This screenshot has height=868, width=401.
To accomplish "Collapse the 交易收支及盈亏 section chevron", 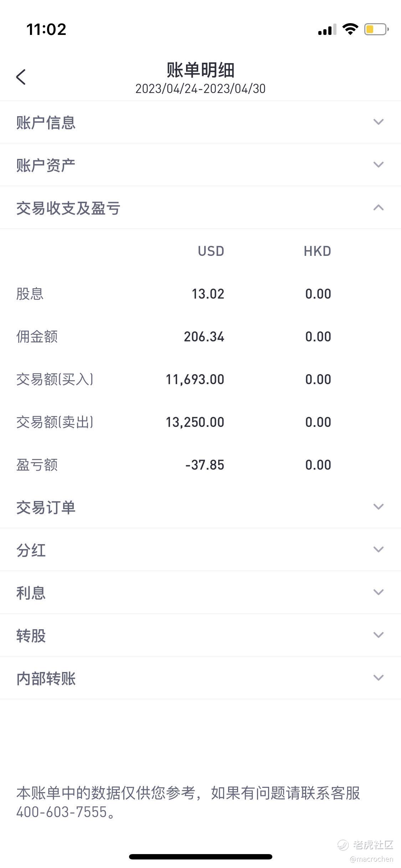I will [x=378, y=207].
